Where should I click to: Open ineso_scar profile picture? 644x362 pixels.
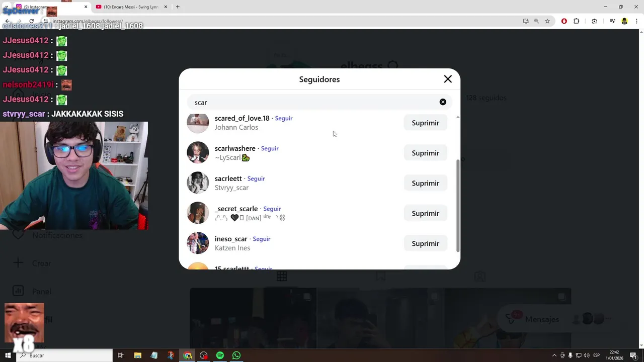point(198,243)
